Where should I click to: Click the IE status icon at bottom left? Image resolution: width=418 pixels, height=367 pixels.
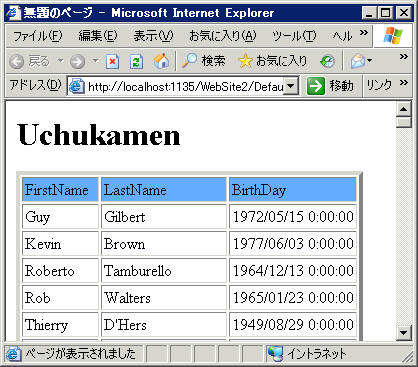pyautogui.click(x=14, y=354)
